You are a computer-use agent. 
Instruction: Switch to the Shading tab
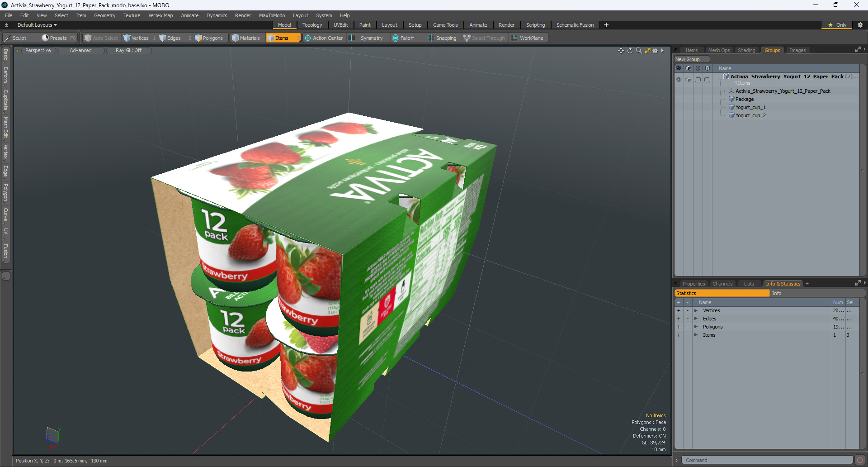click(x=746, y=50)
